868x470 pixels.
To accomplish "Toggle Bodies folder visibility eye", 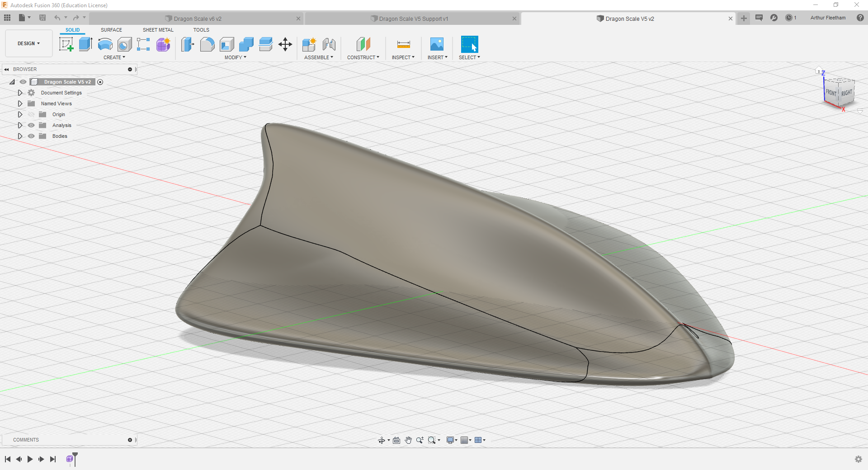I will (x=31, y=136).
